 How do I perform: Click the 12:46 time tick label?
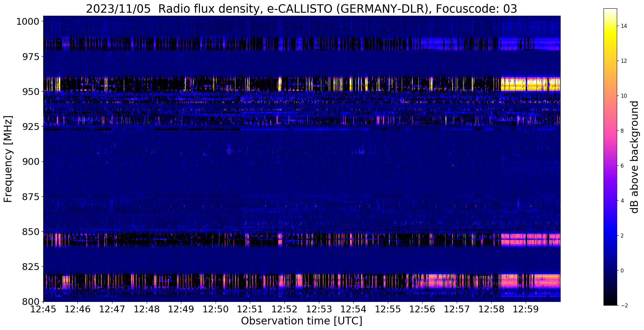(x=78, y=309)
